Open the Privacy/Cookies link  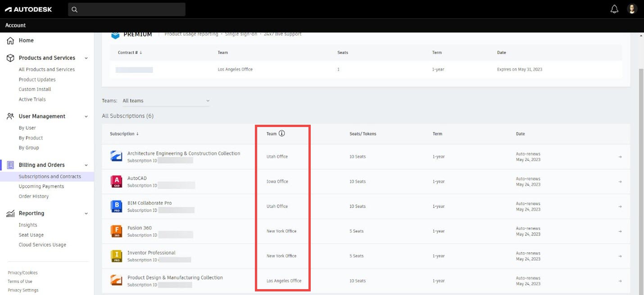(x=23, y=273)
